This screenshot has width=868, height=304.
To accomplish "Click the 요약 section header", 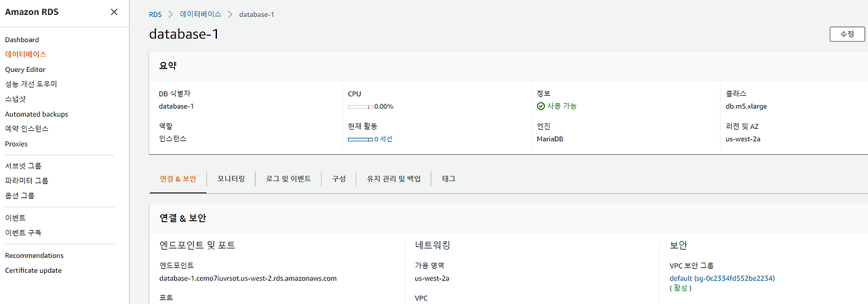I will tap(168, 65).
